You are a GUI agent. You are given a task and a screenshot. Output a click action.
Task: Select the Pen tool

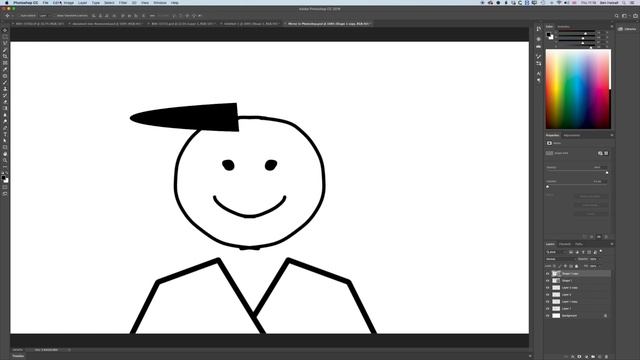point(5,128)
